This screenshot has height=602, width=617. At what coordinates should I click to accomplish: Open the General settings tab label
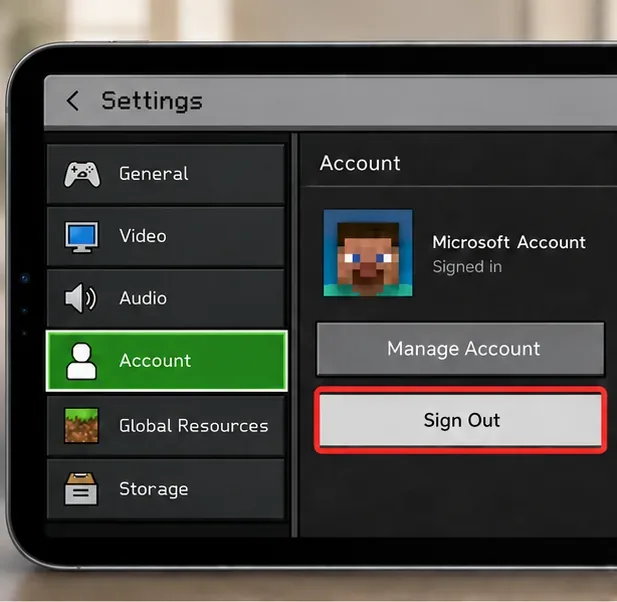pos(153,174)
